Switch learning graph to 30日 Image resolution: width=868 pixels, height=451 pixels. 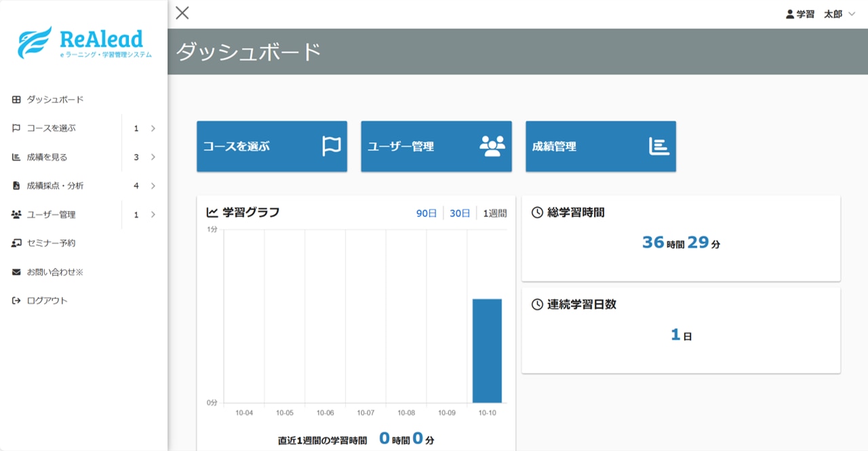[460, 213]
